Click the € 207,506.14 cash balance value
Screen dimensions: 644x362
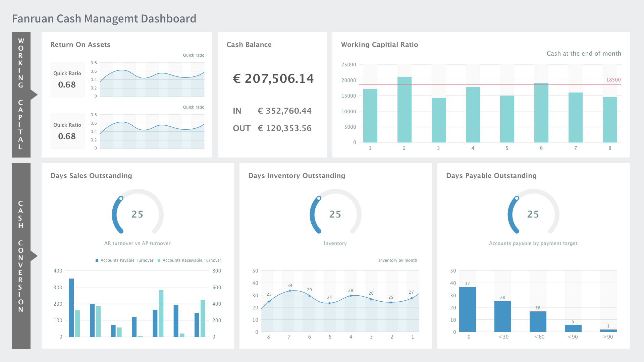pos(273,78)
